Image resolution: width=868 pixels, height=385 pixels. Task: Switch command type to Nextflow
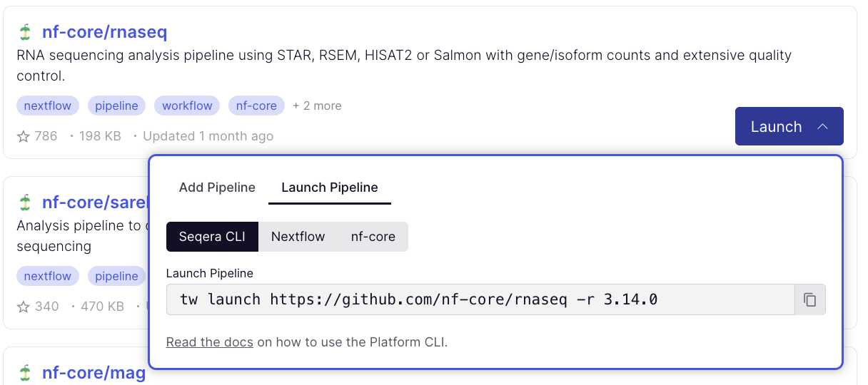298,237
